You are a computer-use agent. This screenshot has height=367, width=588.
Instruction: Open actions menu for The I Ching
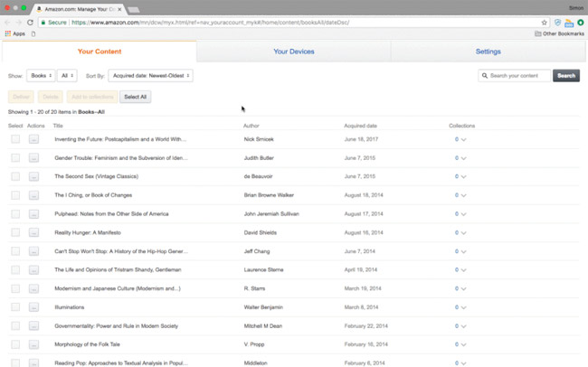pyautogui.click(x=33, y=195)
